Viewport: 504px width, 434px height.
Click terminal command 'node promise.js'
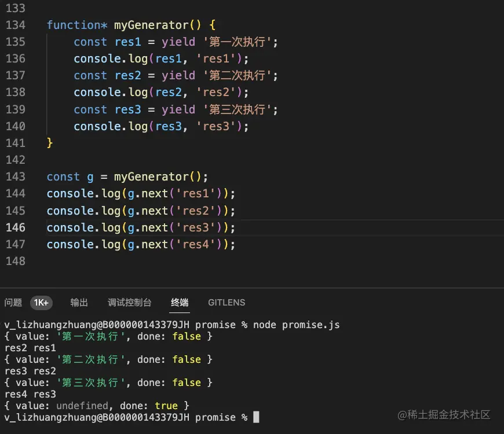(297, 325)
